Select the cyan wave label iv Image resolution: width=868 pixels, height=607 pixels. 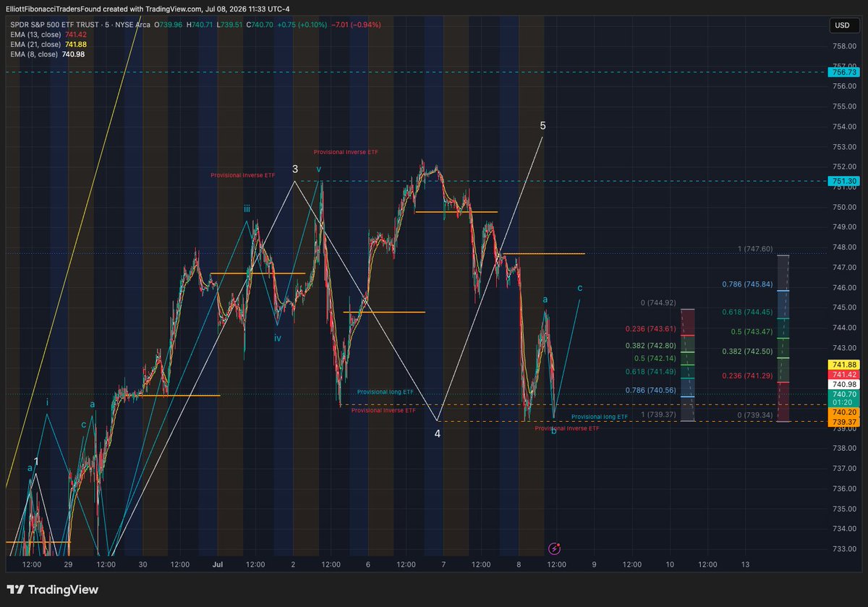click(x=277, y=337)
